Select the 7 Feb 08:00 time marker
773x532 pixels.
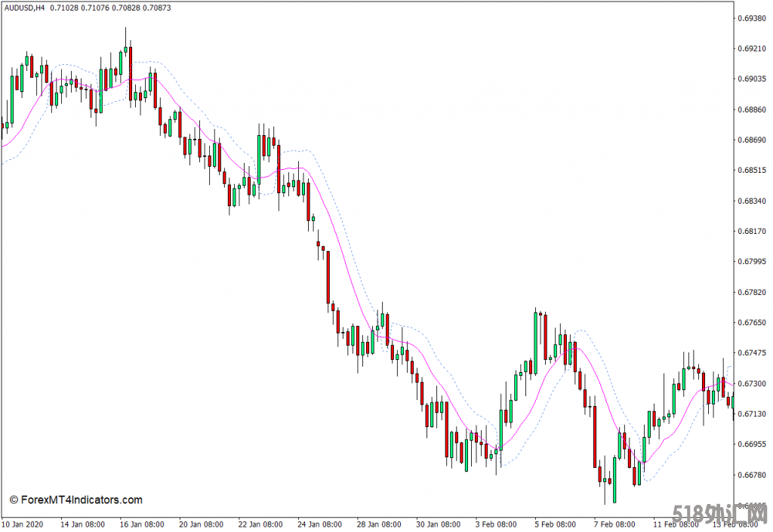click(x=612, y=524)
